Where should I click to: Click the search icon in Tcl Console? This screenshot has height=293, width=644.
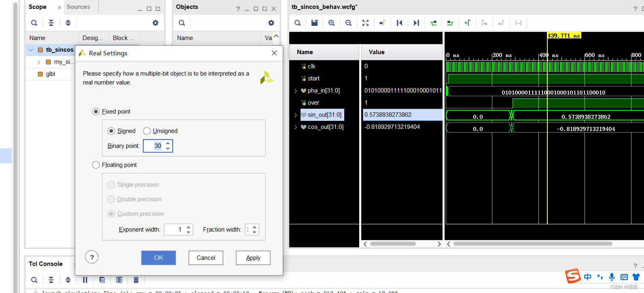(34, 280)
